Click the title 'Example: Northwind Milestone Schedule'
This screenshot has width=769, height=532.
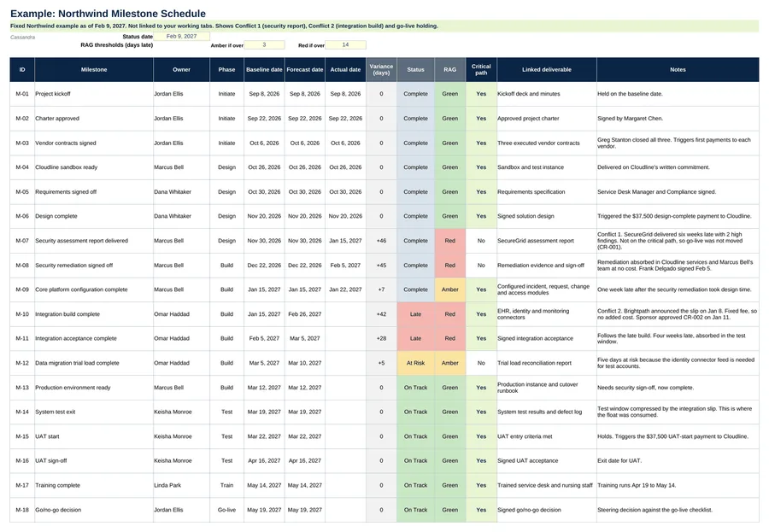coord(108,14)
